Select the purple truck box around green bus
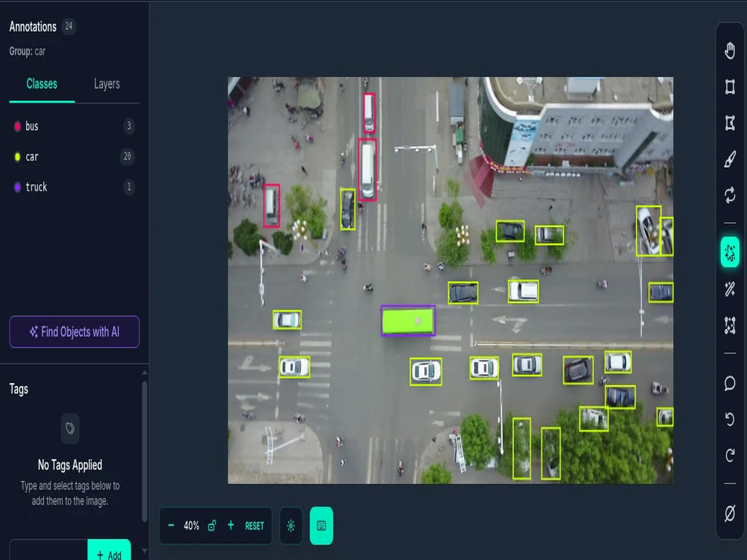This screenshot has height=560, width=747. [x=409, y=321]
